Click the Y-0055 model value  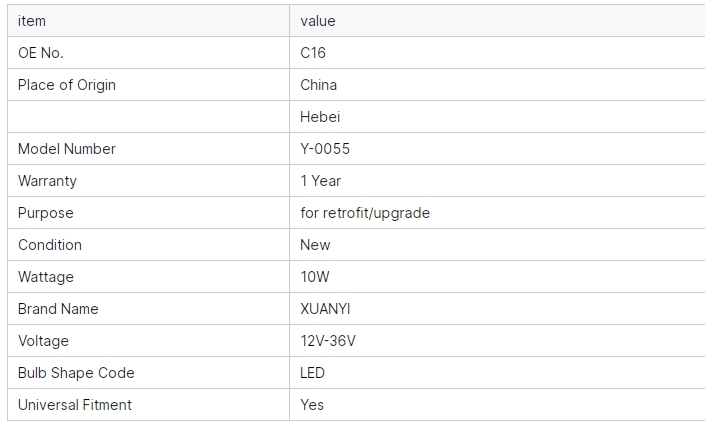tap(325, 149)
